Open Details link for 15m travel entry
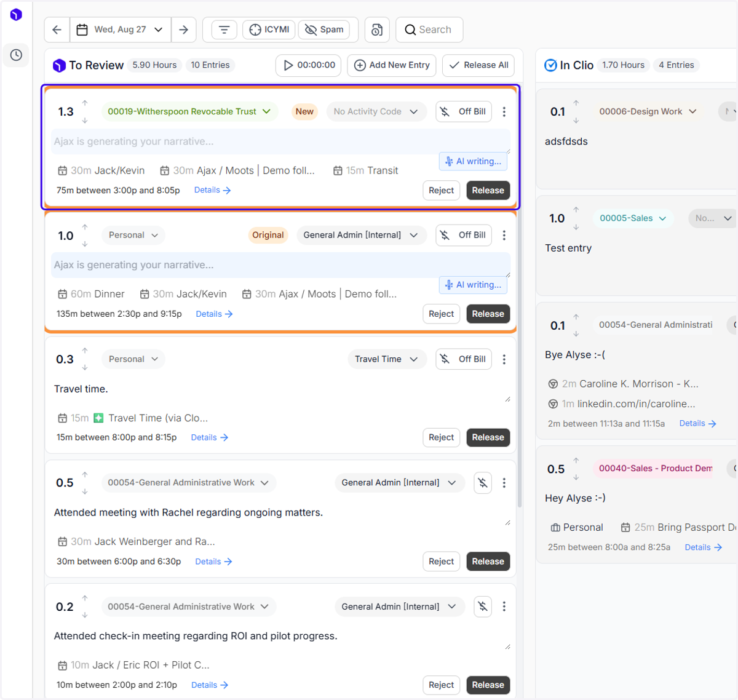Viewport: 738px width, 700px height. coord(210,437)
